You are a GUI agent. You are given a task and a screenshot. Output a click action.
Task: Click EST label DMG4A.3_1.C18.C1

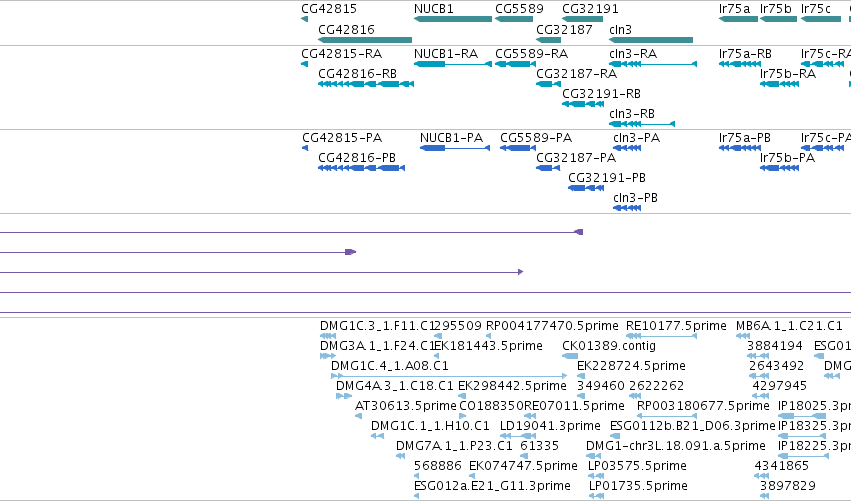(395, 386)
